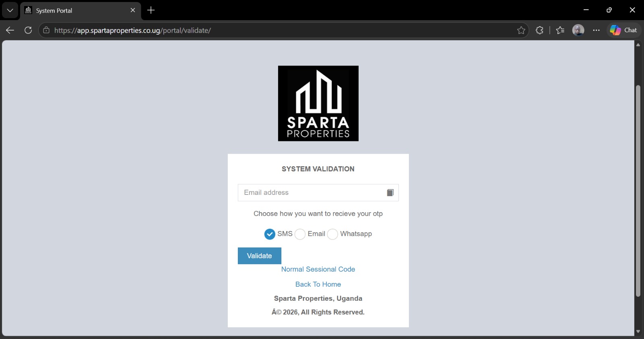This screenshot has height=339, width=644.
Task: Open the Favorites list icon
Action: (x=560, y=30)
